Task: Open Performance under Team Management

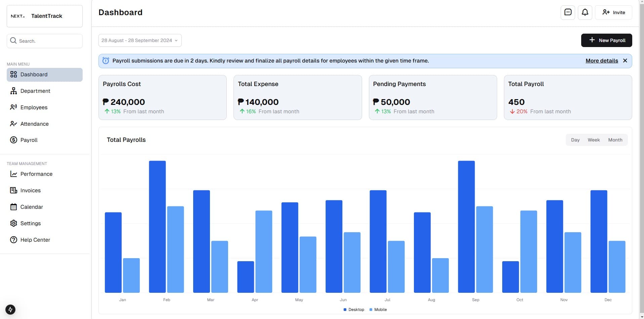Action: 45,174
